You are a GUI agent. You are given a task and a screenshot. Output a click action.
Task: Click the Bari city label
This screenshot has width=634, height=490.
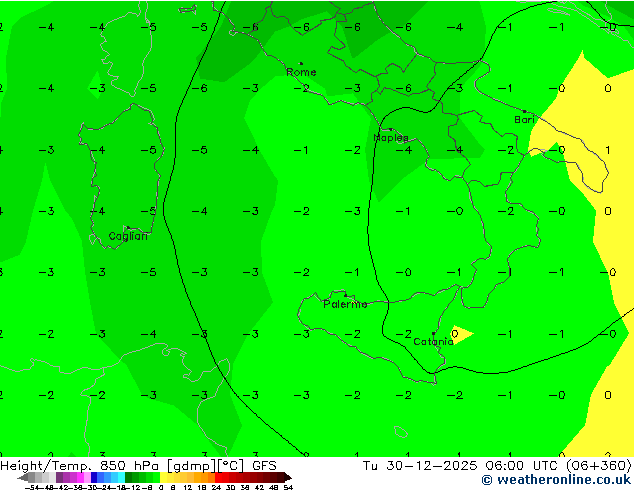point(524,120)
